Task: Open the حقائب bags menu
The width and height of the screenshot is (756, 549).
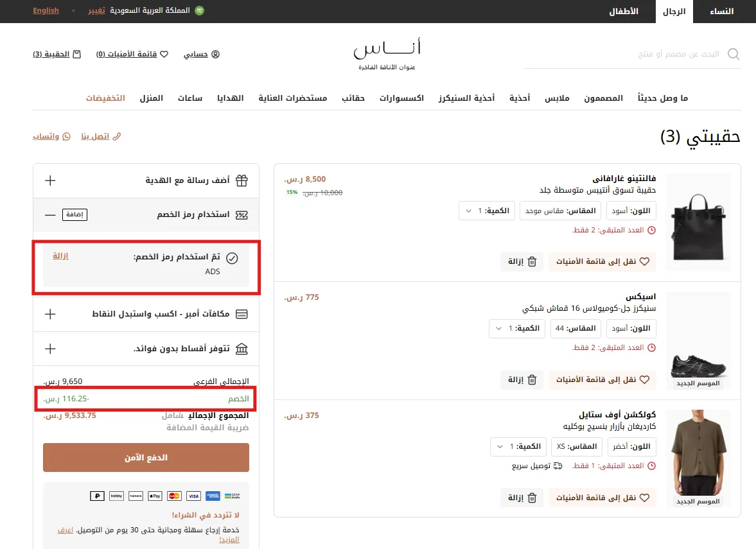Action: 353,98
